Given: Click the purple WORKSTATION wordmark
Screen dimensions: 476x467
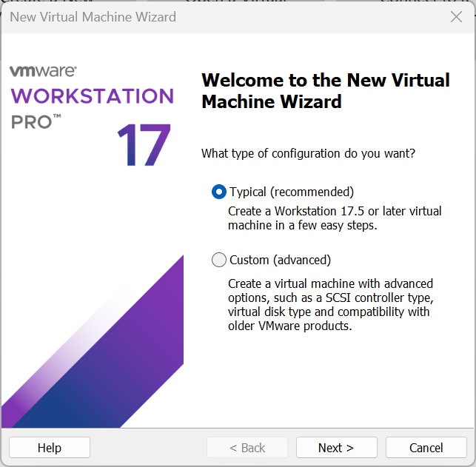Looking at the screenshot, I should (x=93, y=96).
